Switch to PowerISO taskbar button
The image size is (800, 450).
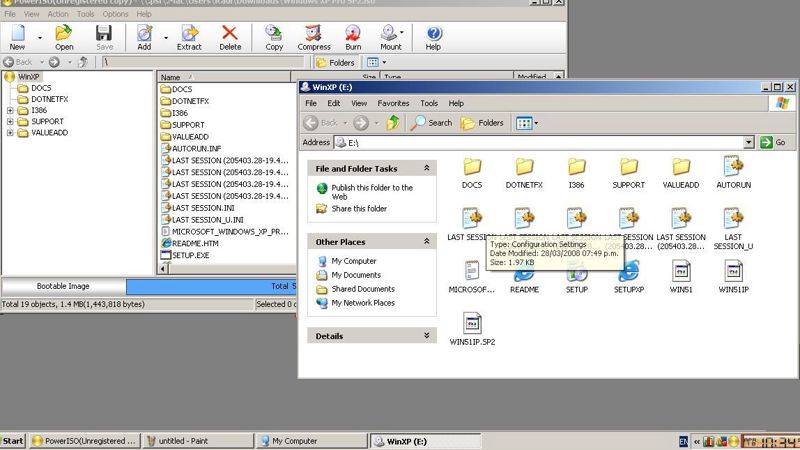click(x=85, y=441)
